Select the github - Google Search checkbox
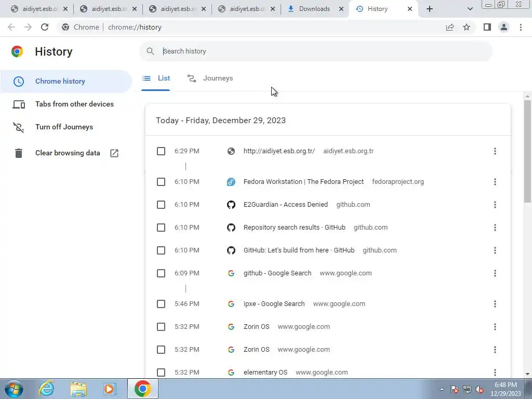Viewport: 532px width, 399px height. (161, 273)
